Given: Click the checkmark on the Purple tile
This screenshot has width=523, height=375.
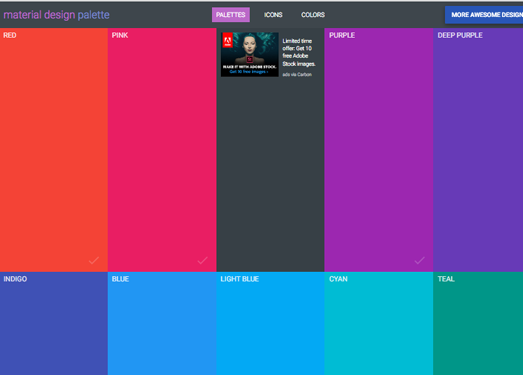Looking at the screenshot, I should click(x=420, y=260).
